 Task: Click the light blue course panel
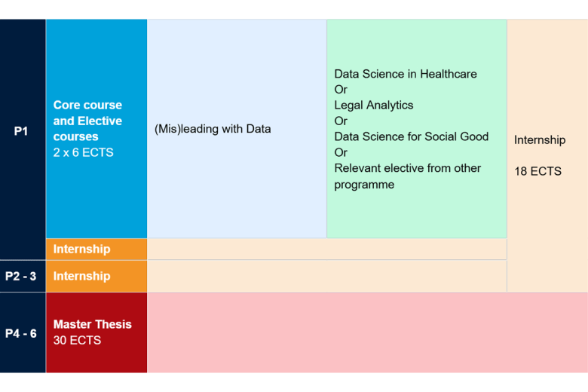237,129
